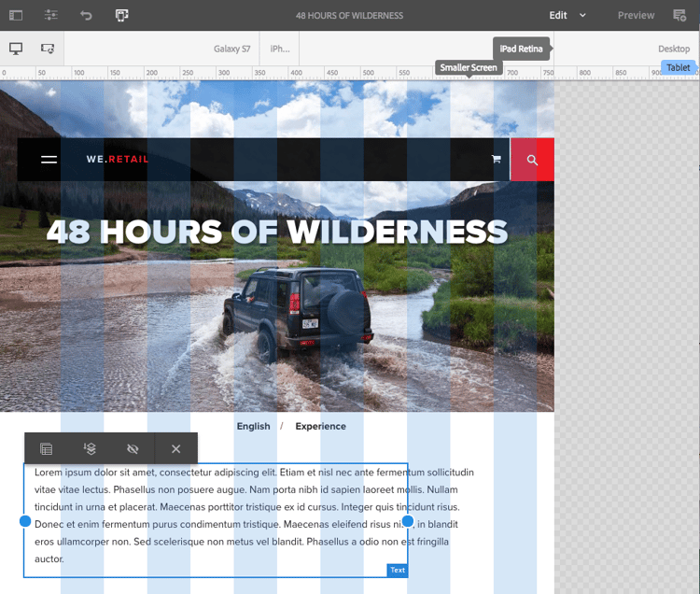This screenshot has height=594, width=700.
Task: Click the 48 Hours of Wilderness heading
Action: (x=277, y=232)
